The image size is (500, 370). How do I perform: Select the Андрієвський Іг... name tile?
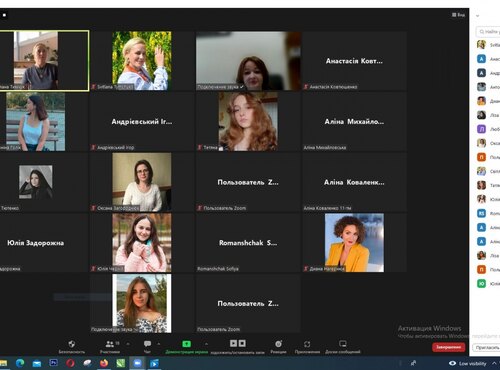[142, 121]
